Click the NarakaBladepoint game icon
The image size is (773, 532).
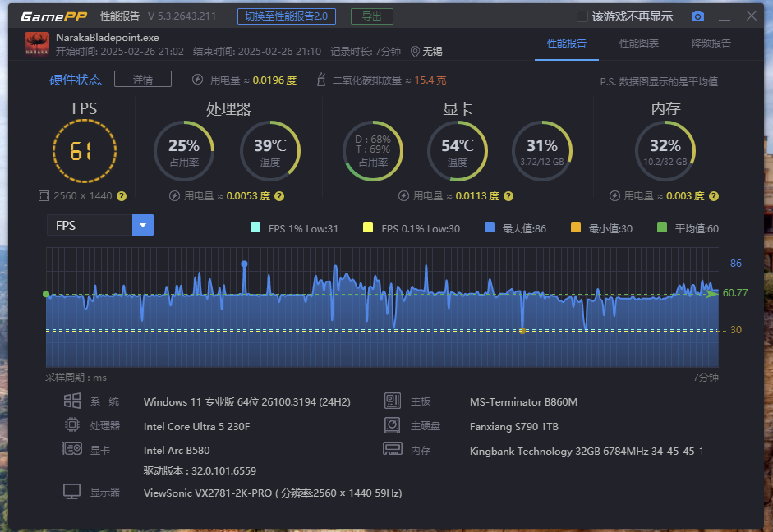click(x=37, y=44)
